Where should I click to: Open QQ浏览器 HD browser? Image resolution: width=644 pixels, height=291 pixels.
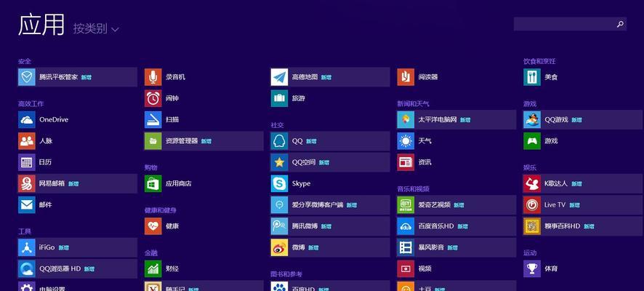pyautogui.click(x=77, y=268)
